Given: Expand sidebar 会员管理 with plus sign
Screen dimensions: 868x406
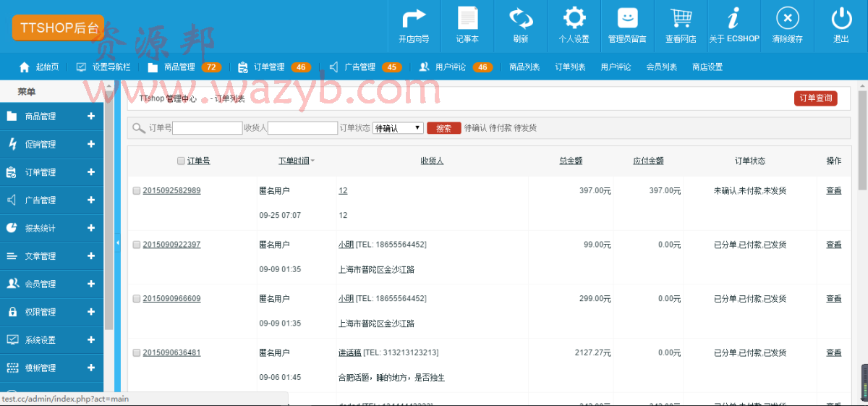Looking at the screenshot, I should [x=91, y=284].
